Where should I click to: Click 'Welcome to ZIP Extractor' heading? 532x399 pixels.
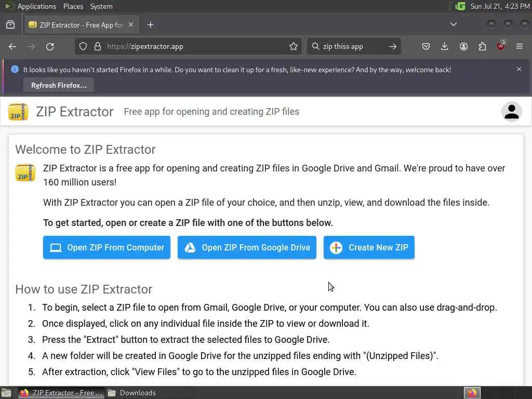point(85,149)
